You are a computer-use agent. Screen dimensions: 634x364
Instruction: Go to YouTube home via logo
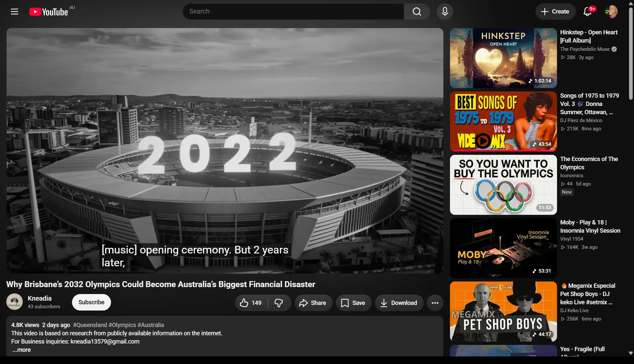coord(49,12)
